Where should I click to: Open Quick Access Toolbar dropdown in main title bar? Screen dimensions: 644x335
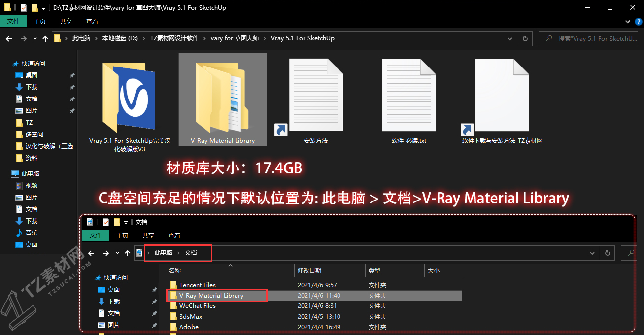pyautogui.click(x=43, y=8)
